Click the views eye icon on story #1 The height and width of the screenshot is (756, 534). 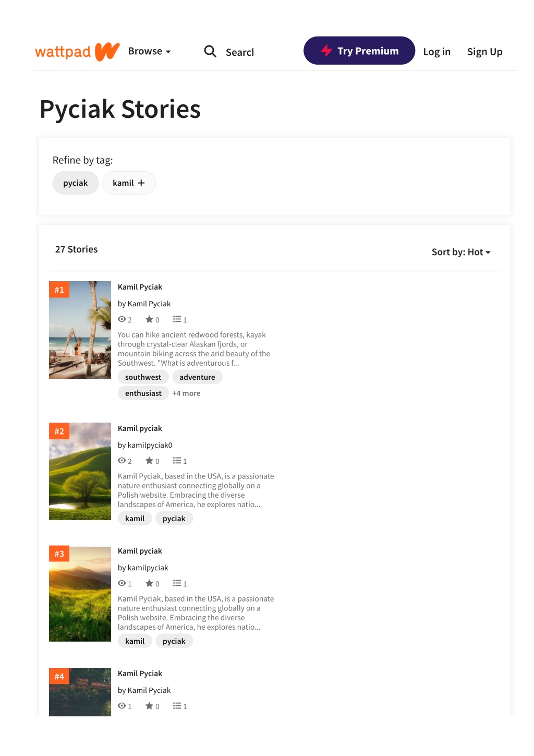[x=122, y=319]
